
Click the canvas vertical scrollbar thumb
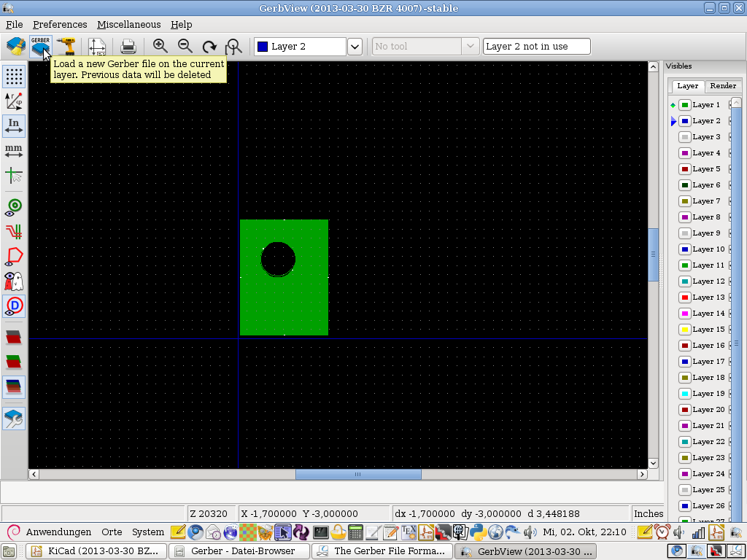point(653,254)
